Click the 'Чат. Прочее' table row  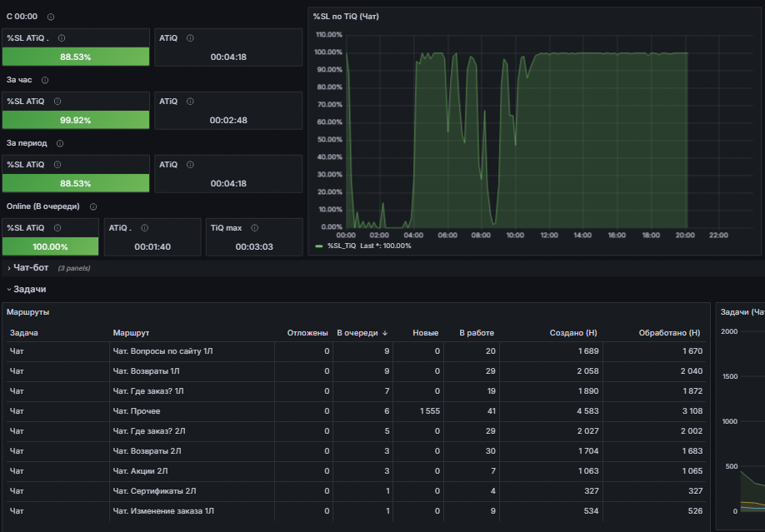point(356,411)
